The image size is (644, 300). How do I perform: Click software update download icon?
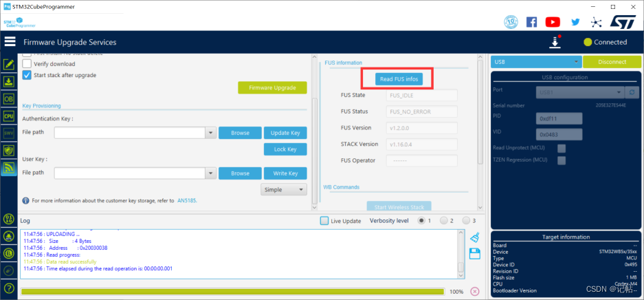tap(555, 42)
